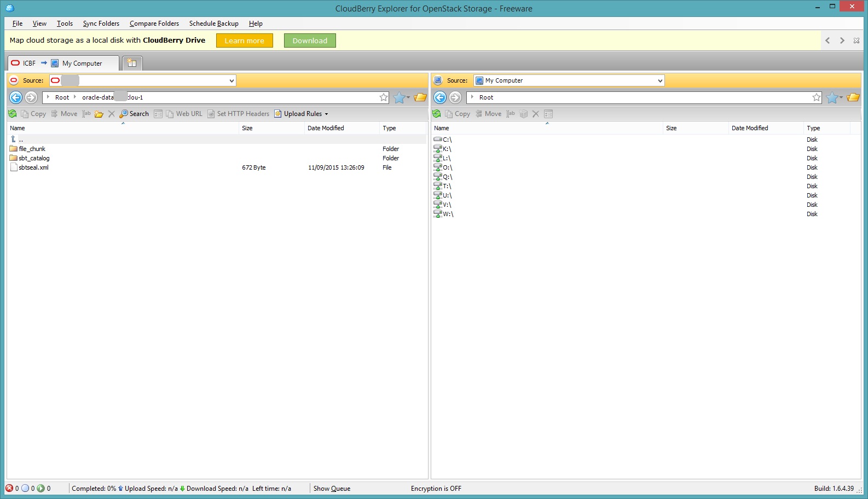Click Root in left pane breadcrumb

click(62, 97)
